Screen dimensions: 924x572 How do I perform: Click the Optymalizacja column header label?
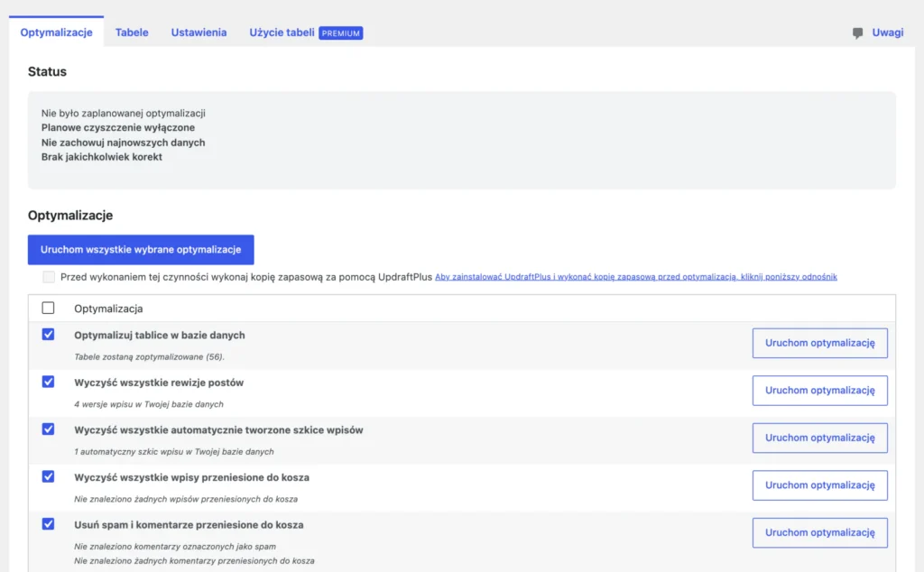(x=108, y=309)
